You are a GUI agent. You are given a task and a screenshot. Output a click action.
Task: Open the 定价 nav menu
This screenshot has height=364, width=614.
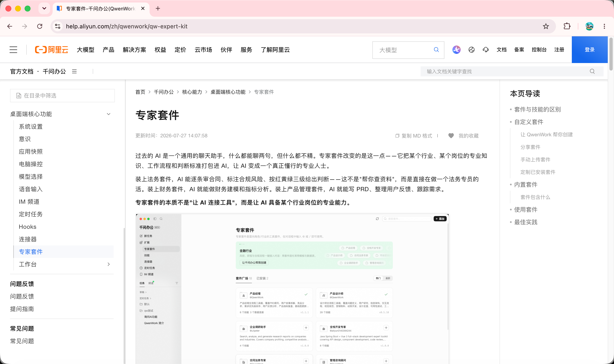[x=180, y=50]
